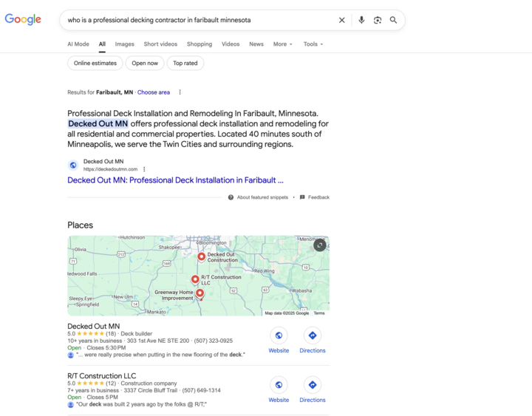Click the (12) review count for R/T Construction

[111, 383]
